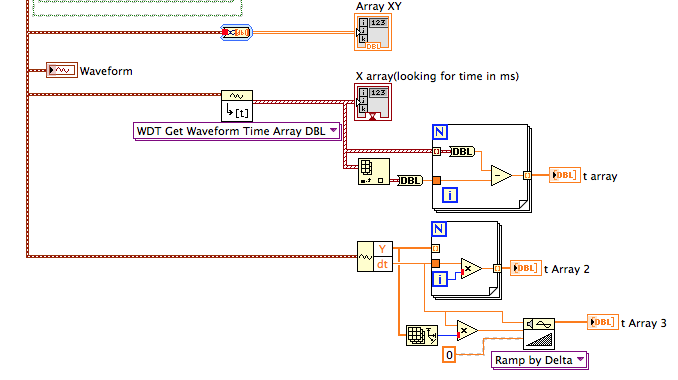The height and width of the screenshot is (380, 678).
Task: Select the t array indicator terminal
Action: click(x=565, y=175)
